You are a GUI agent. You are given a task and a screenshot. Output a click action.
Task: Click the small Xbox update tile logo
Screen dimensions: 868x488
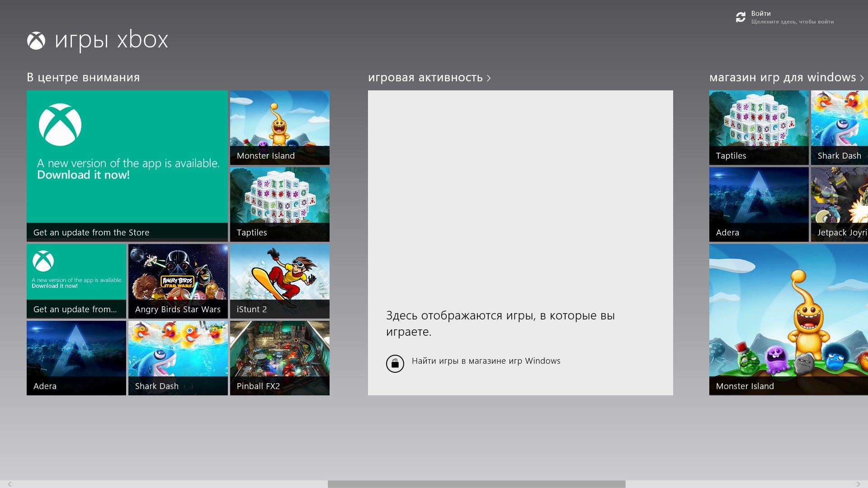click(x=43, y=261)
